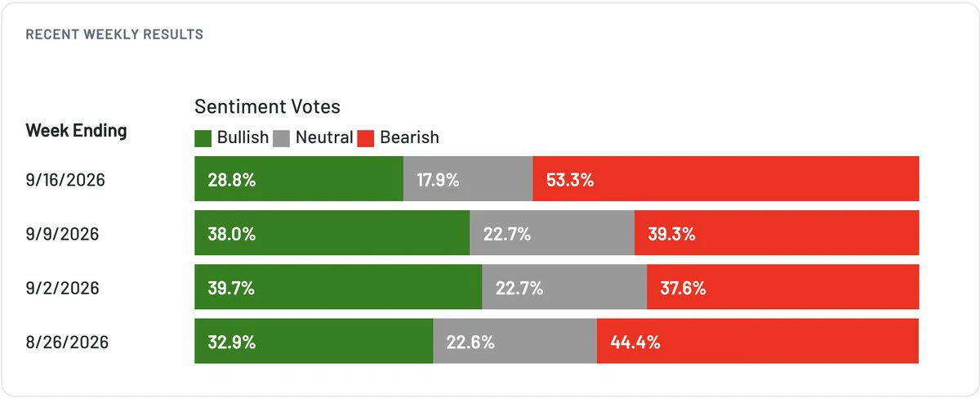Click the Recent Weekly Results heading

[115, 35]
